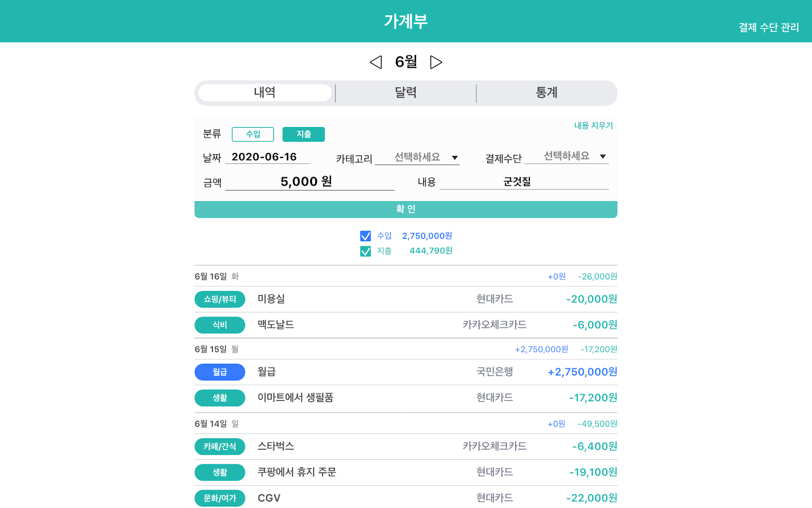Click the blue 월급 category badge

pos(220,372)
